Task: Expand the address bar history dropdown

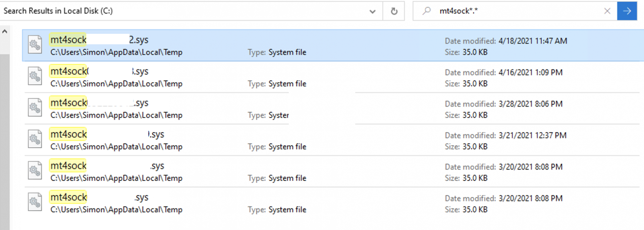Action: tap(372, 11)
